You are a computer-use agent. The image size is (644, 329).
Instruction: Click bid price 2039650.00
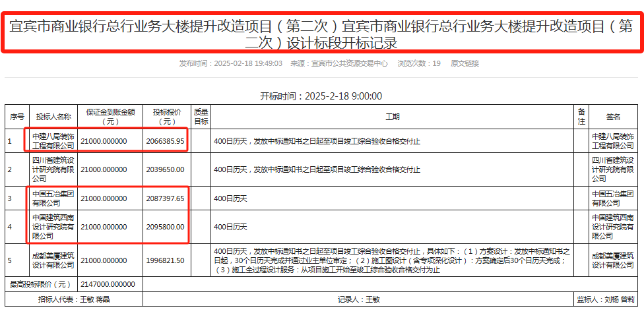(x=165, y=169)
